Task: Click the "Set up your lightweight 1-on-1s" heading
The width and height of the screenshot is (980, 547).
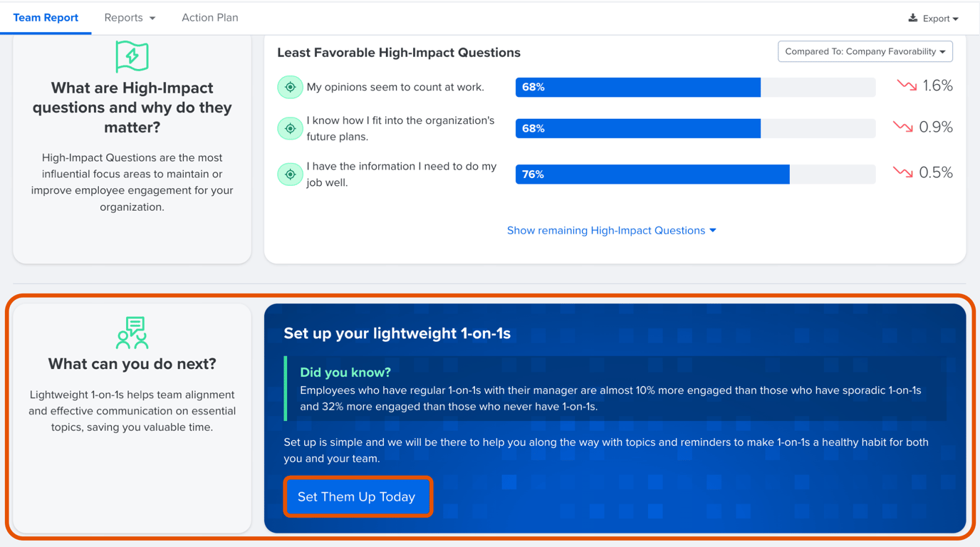Action: (397, 333)
